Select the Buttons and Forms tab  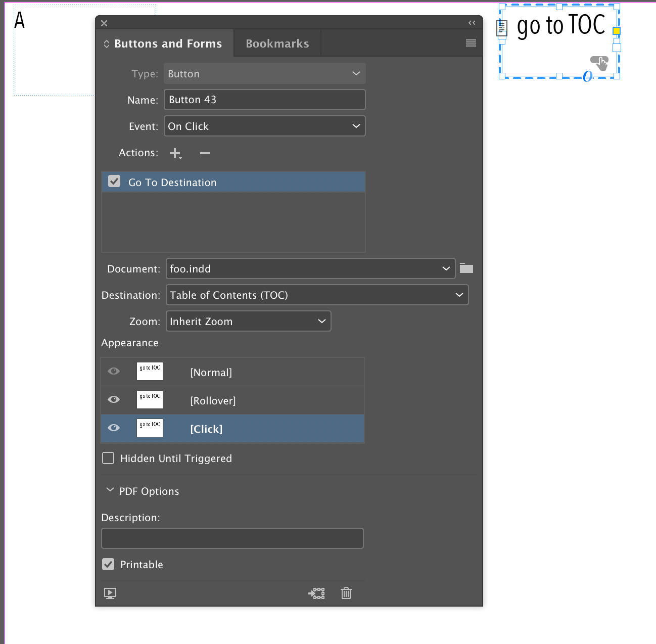point(168,43)
